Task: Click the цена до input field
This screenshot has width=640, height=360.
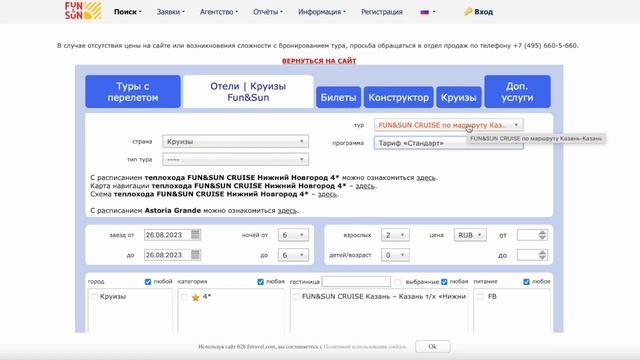Action: (527, 255)
